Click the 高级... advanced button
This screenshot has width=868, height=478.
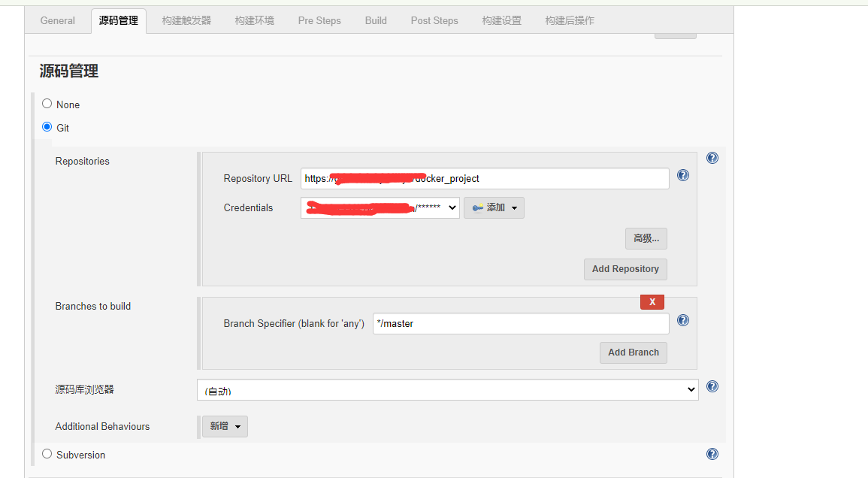pos(646,238)
